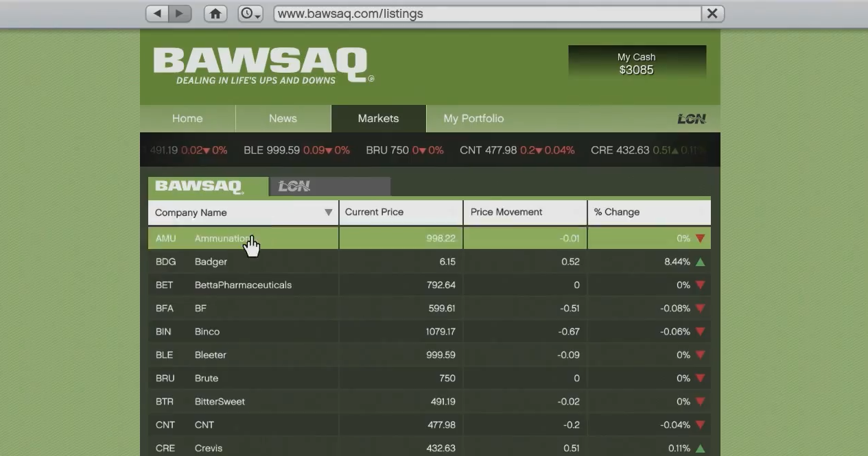Screen dimensions: 868x456
Task: Go to the browser home page icon
Action: 215,14
